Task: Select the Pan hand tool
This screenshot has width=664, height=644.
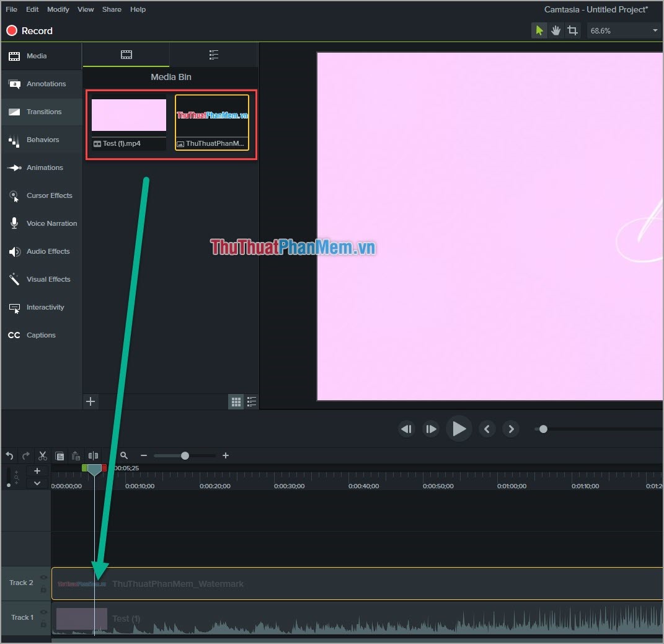Action: (x=556, y=30)
